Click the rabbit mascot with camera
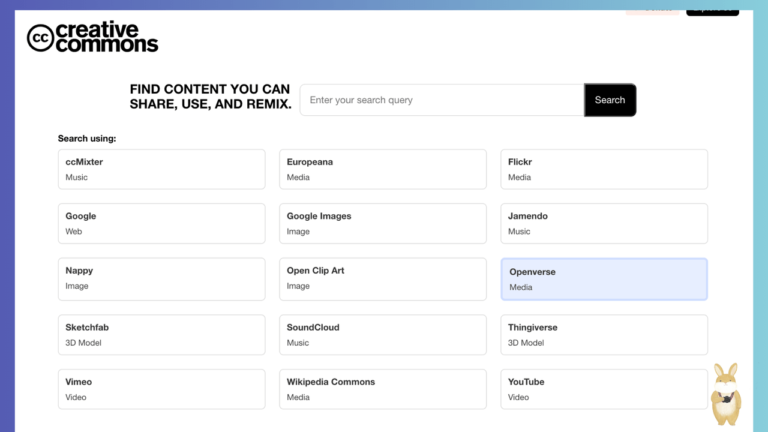 pyautogui.click(x=726, y=394)
